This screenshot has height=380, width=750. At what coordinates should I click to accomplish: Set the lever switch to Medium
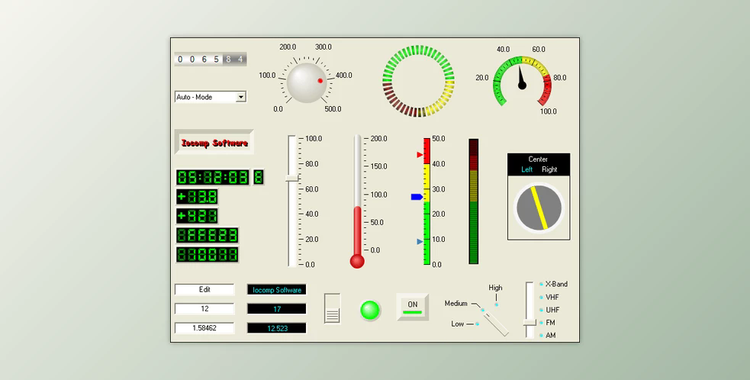pos(456,303)
